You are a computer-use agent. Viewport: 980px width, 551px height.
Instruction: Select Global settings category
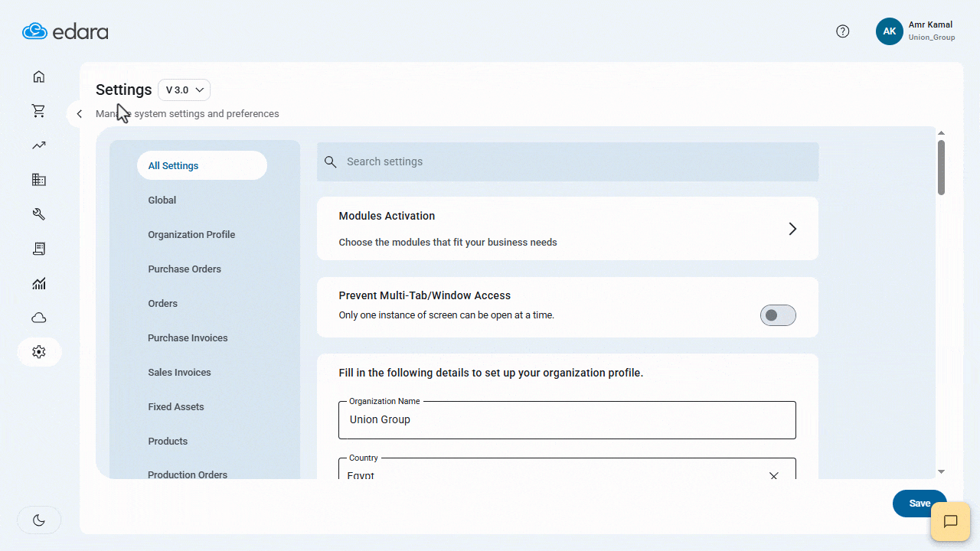click(162, 200)
